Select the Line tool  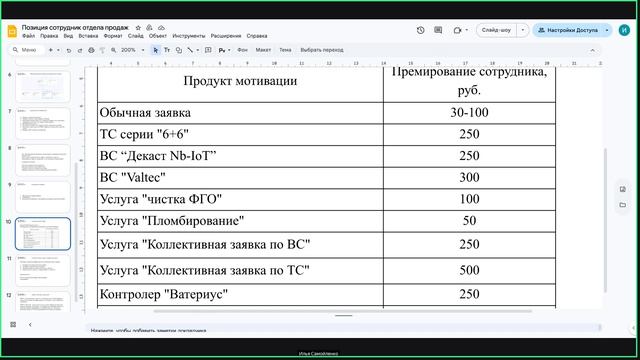(190, 50)
